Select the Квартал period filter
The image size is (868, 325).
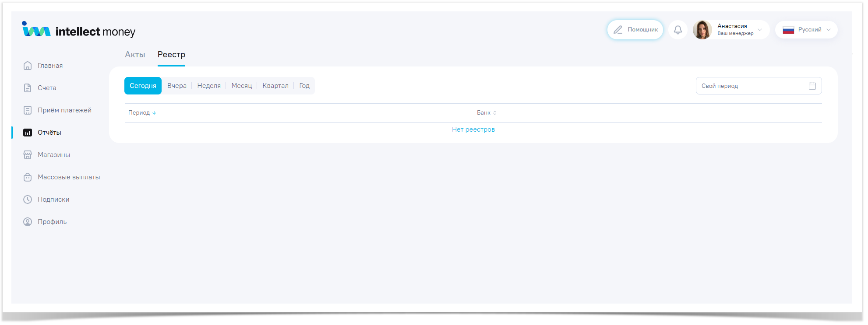coord(275,86)
